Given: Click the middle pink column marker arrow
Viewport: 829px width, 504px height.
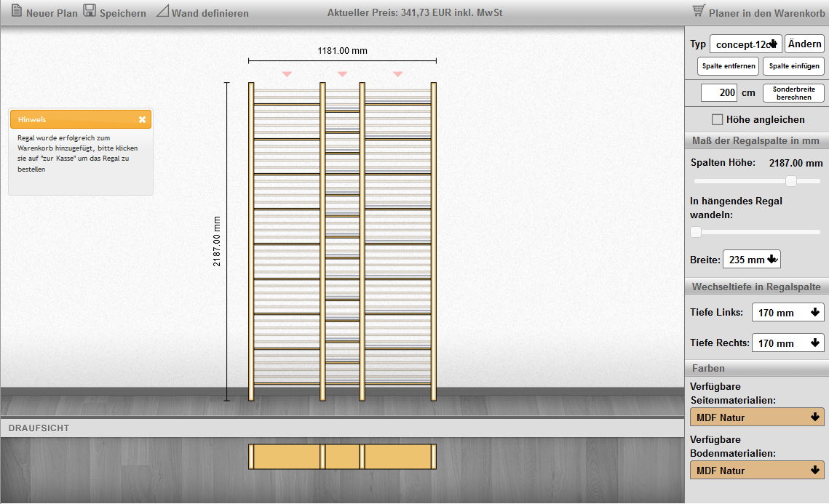Looking at the screenshot, I should click(342, 73).
